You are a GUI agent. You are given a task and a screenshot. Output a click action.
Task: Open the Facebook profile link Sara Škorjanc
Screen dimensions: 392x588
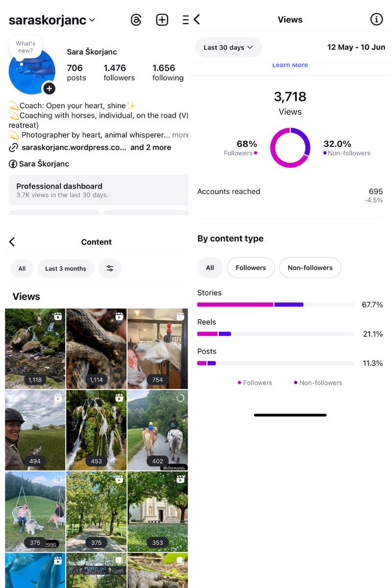coord(39,164)
